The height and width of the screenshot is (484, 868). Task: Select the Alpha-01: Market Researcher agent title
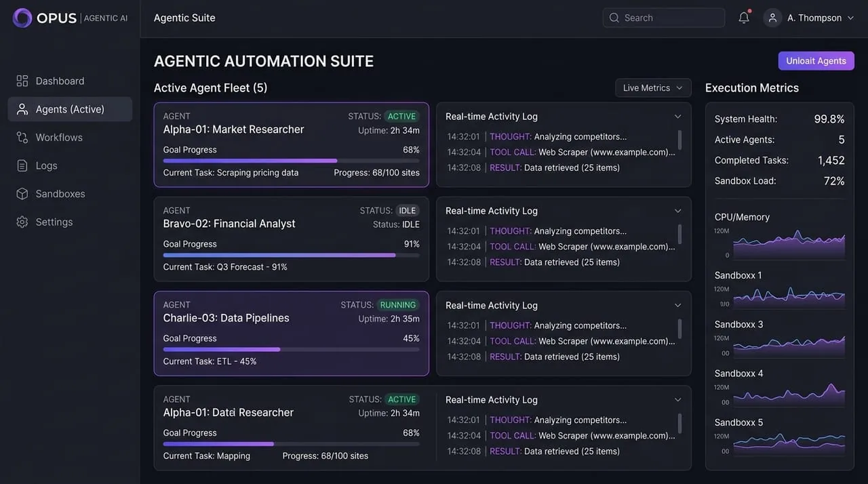point(233,129)
